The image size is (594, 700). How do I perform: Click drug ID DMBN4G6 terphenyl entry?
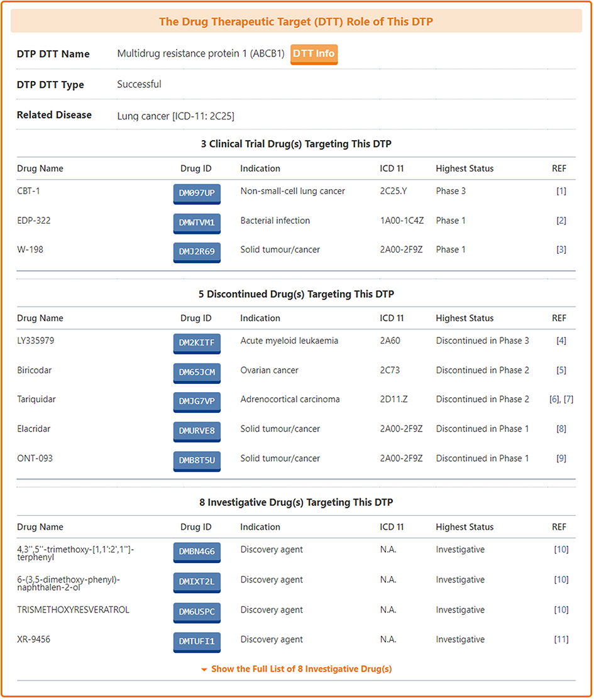click(x=197, y=552)
